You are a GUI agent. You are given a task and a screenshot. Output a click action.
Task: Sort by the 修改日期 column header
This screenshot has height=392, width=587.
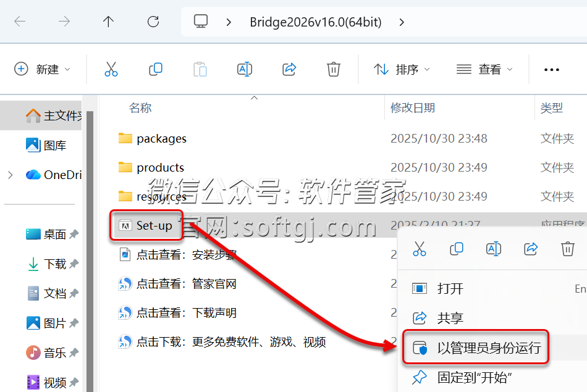tap(413, 108)
